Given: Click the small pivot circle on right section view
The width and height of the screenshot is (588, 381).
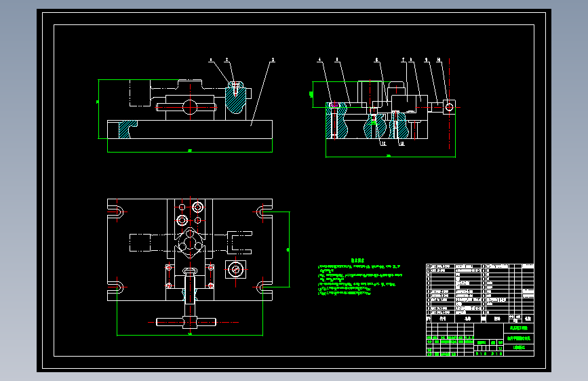Looking at the screenshot, I should tap(449, 107).
